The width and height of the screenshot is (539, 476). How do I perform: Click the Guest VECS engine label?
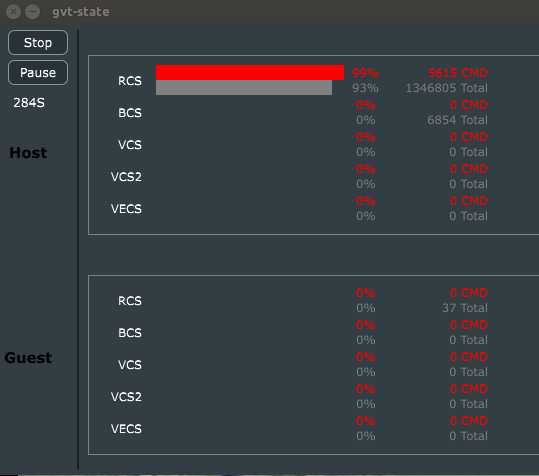click(126, 429)
